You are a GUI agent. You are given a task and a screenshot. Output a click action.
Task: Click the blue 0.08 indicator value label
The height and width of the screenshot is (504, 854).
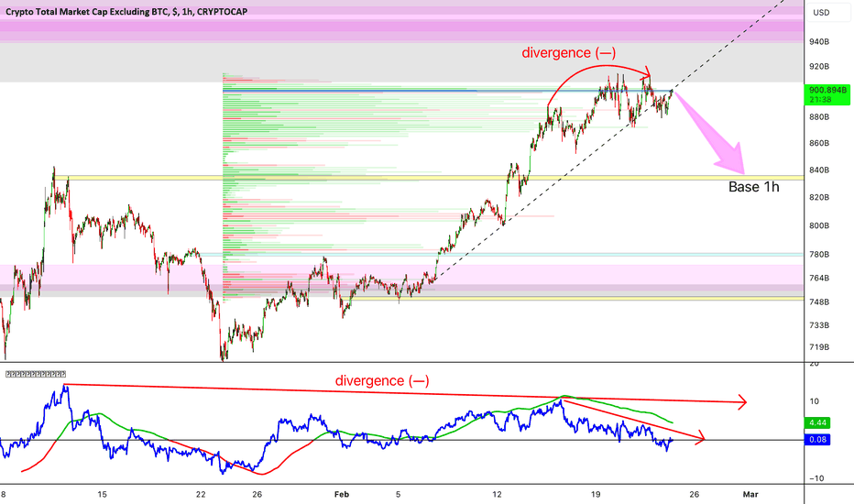click(x=817, y=440)
